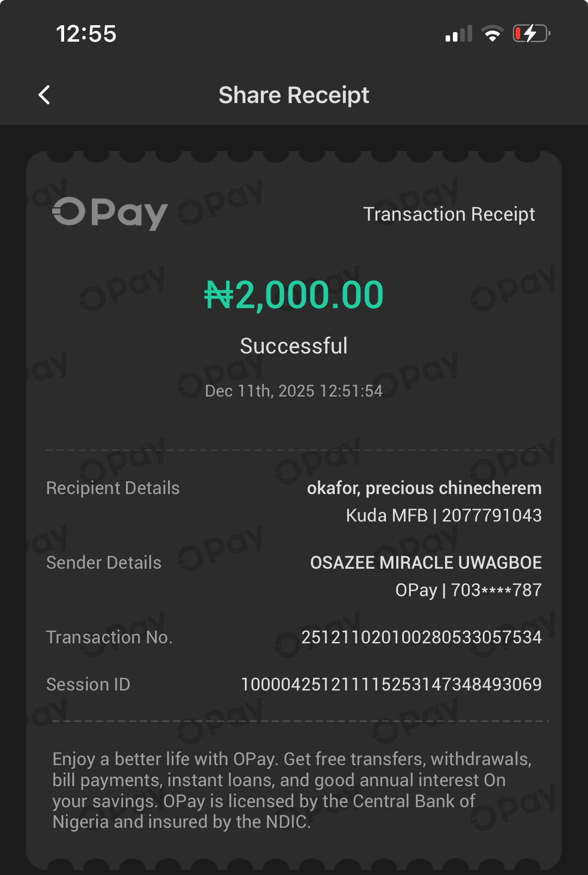Select recipient name okafor, precious chinecherem
Screen dimensions: 588x875
point(424,488)
